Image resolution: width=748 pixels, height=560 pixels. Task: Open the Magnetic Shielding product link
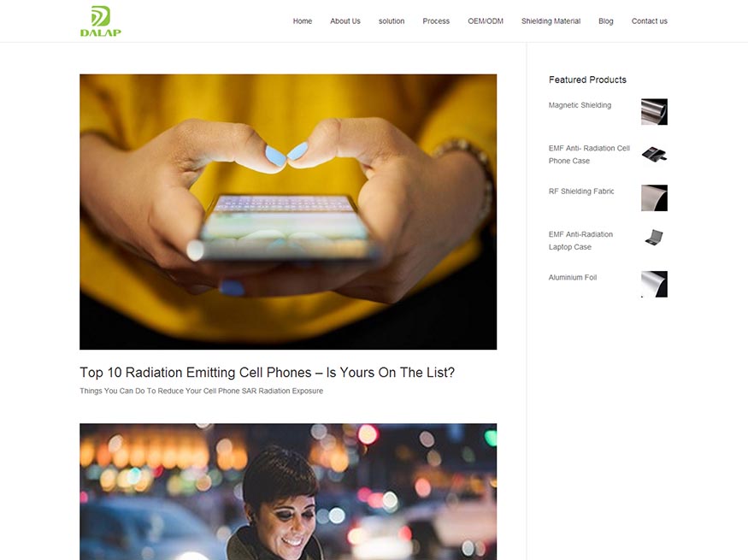(x=580, y=105)
